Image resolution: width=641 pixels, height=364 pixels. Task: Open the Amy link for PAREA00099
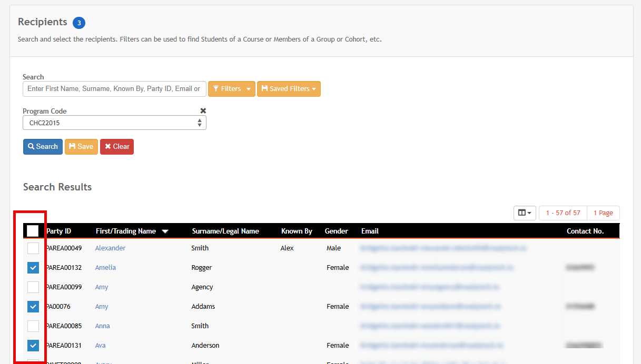tap(102, 287)
